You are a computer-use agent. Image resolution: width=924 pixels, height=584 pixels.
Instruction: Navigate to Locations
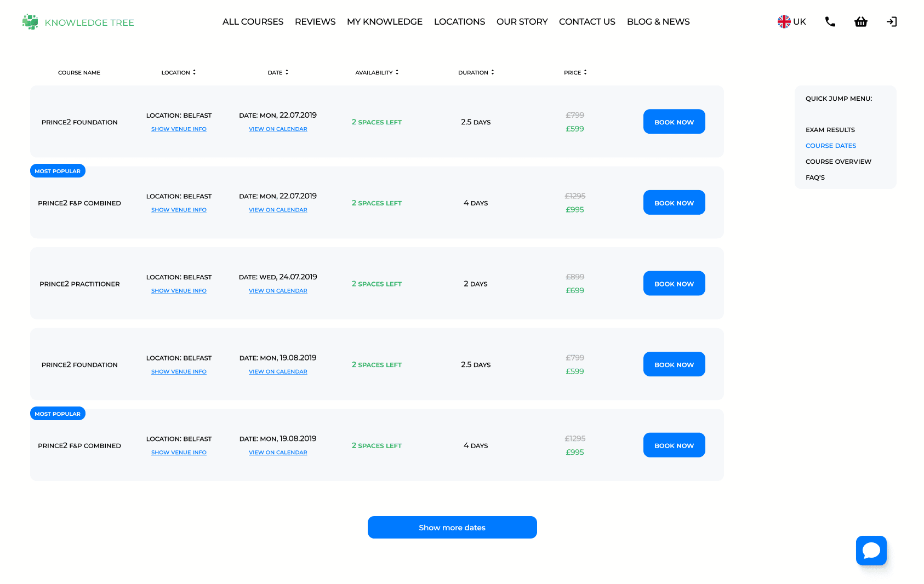point(459,22)
